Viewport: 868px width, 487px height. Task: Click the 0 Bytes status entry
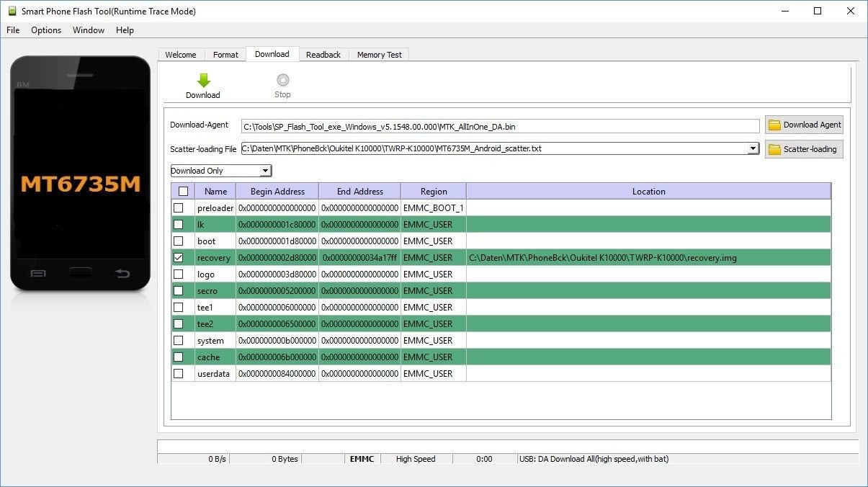(x=265, y=459)
